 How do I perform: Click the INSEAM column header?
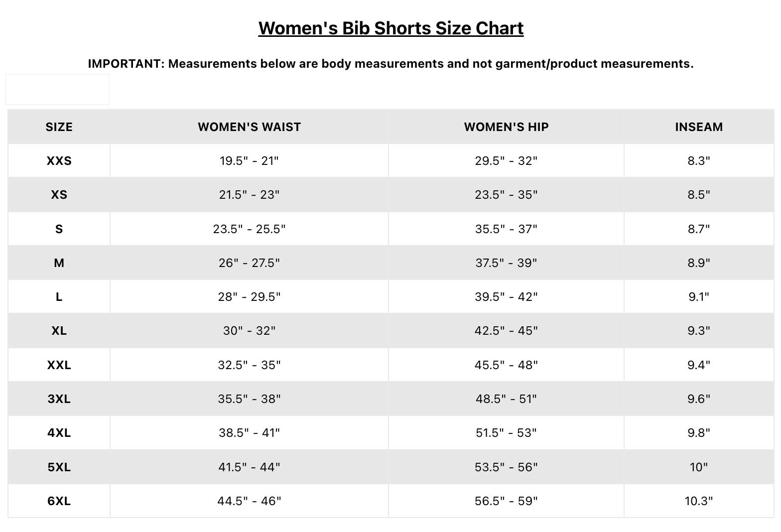[x=699, y=127]
